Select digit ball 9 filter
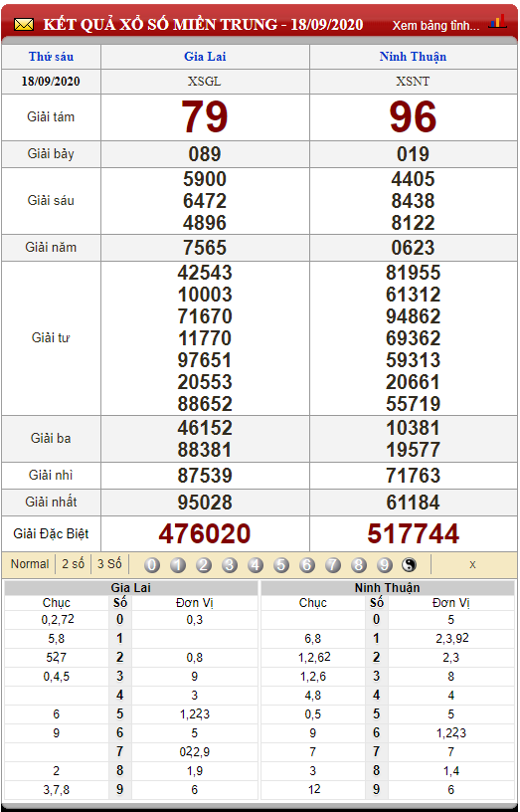The height and width of the screenshot is (812, 520). [x=385, y=565]
